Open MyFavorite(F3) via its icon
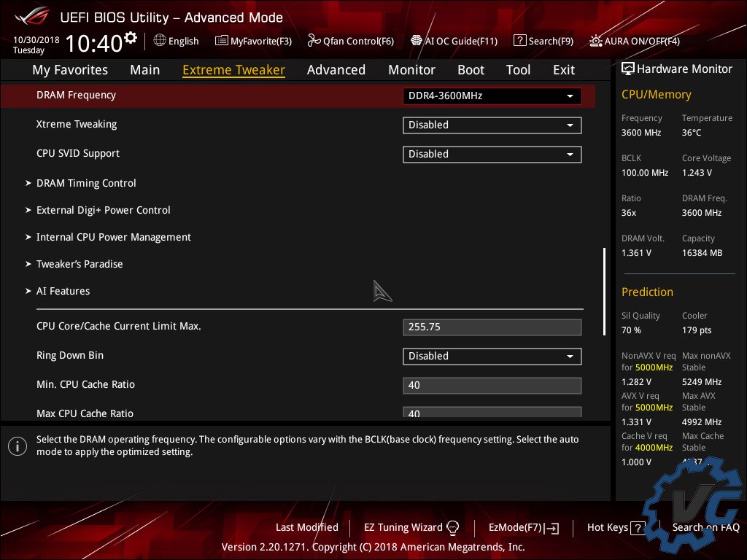 (x=221, y=41)
